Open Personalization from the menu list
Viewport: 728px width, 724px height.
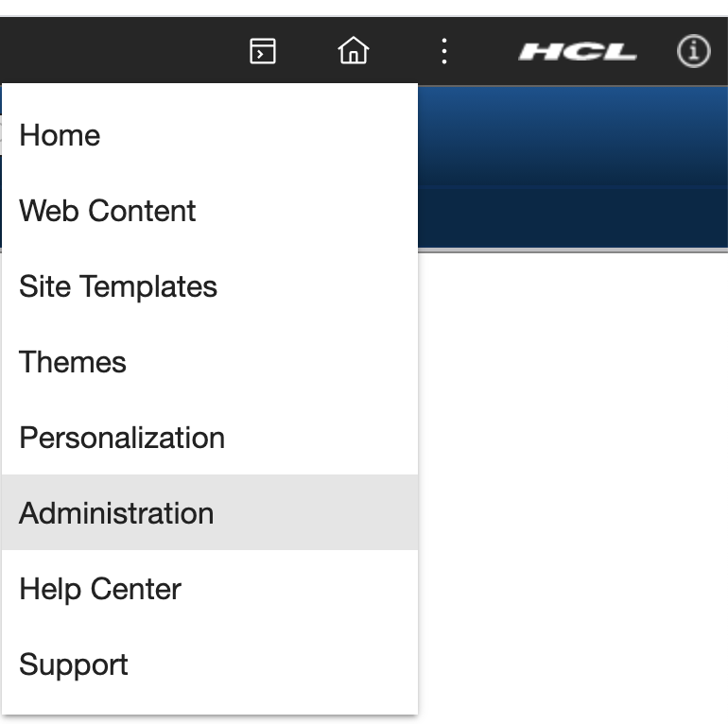pos(122,438)
